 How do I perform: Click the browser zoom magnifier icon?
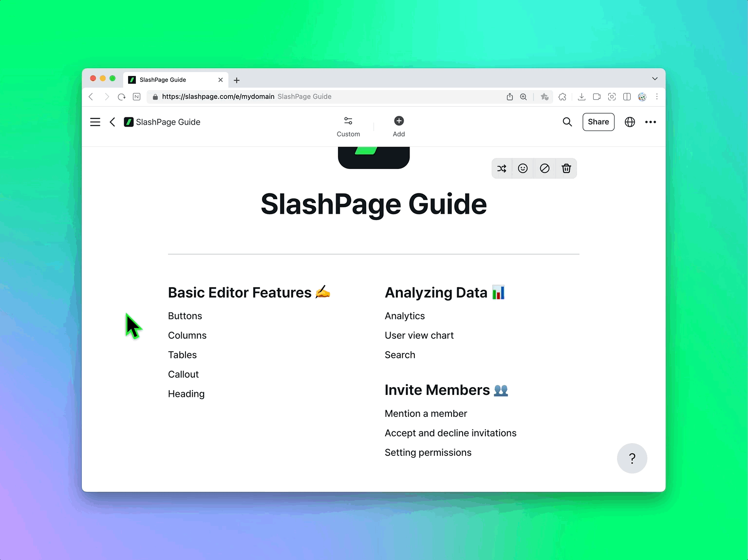click(x=524, y=97)
